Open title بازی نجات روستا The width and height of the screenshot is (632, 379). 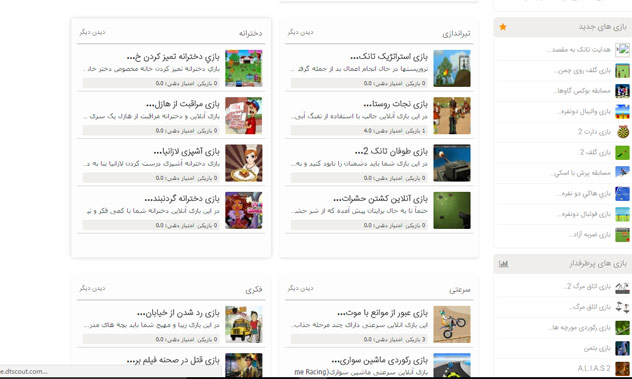coord(395,104)
